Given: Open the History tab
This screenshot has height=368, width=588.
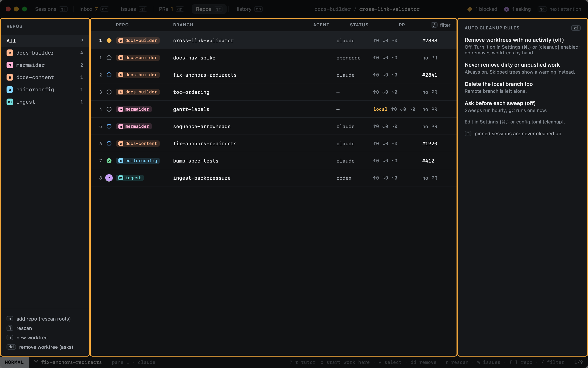Looking at the screenshot, I should coord(248,9).
